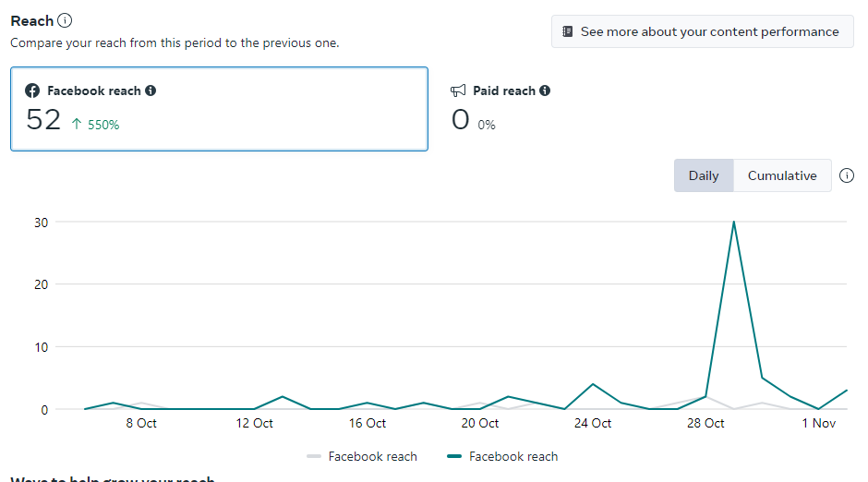868x482 pixels.
Task: Click the grey legend color swatch
Action: pyautogui.click(x=313, y=456)
